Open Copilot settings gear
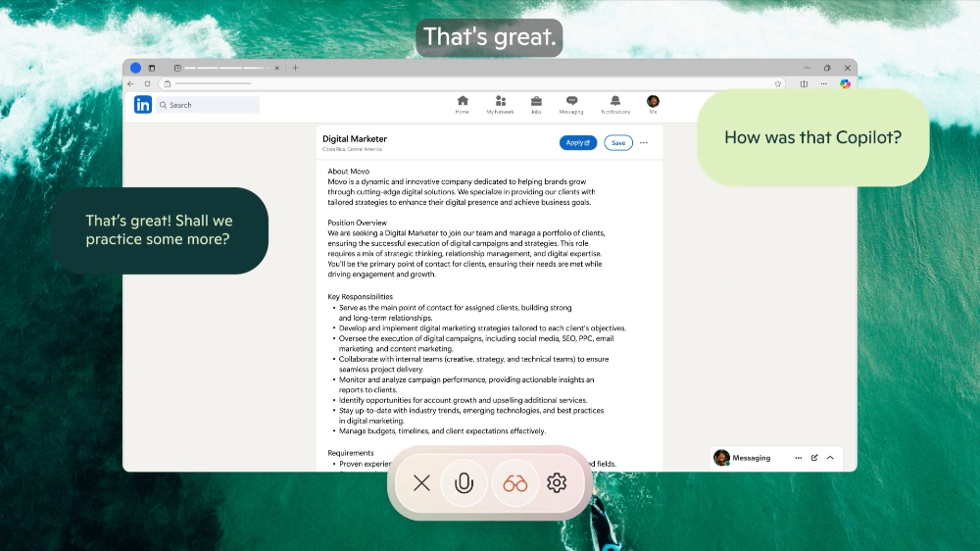This screenshot has width=980, height=551. [557, 482]
